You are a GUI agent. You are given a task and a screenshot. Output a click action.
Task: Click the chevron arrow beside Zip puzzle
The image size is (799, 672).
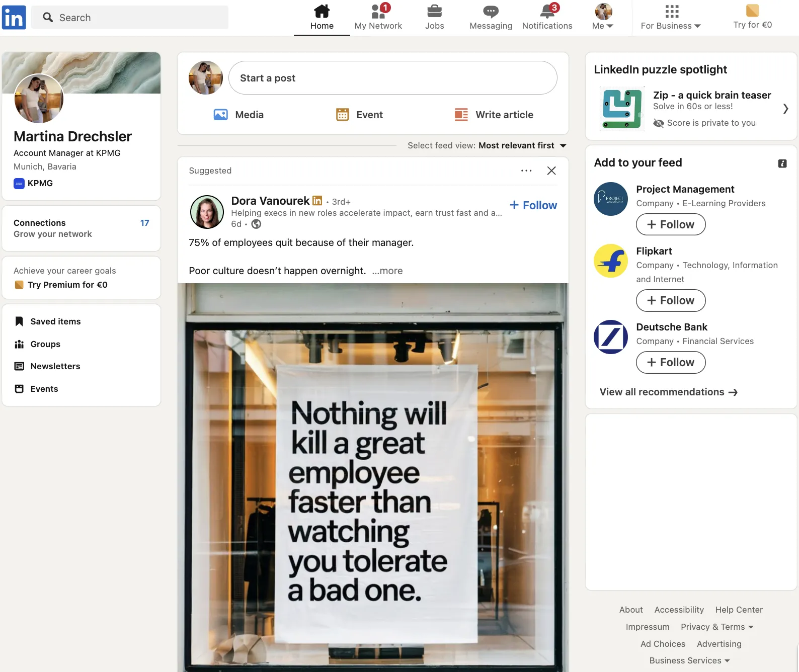tap(785, 109)
